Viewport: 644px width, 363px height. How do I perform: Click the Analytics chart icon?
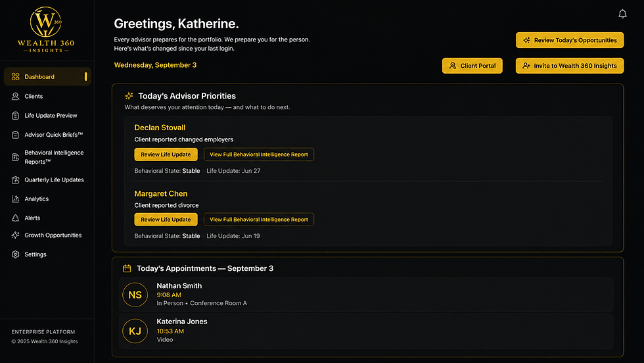point(16,199)
